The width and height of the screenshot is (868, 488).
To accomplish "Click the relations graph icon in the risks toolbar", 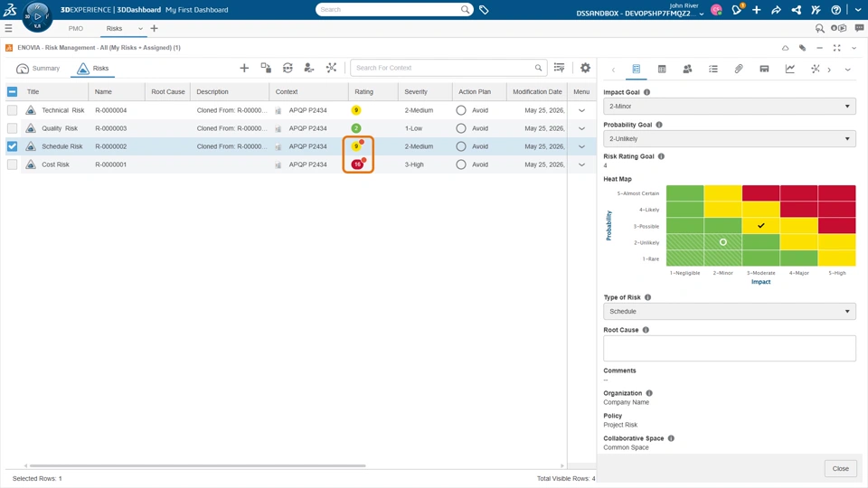I will (x=331, y=68).
